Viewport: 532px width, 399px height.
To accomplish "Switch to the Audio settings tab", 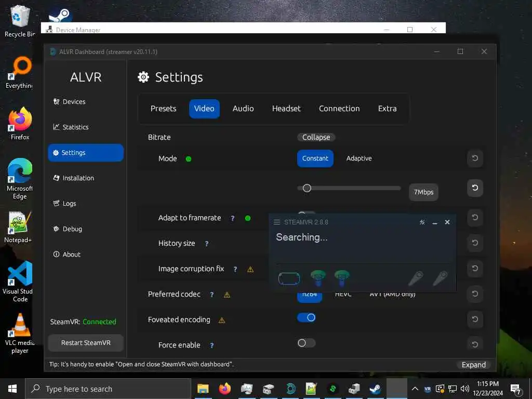I will click(243, 109).
